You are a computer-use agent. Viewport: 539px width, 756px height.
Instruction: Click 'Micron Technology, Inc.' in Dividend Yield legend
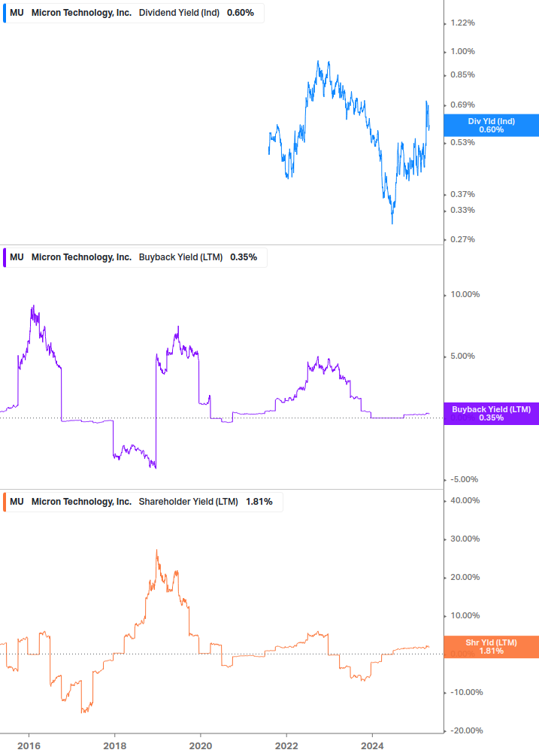click(x=81, y=13)
